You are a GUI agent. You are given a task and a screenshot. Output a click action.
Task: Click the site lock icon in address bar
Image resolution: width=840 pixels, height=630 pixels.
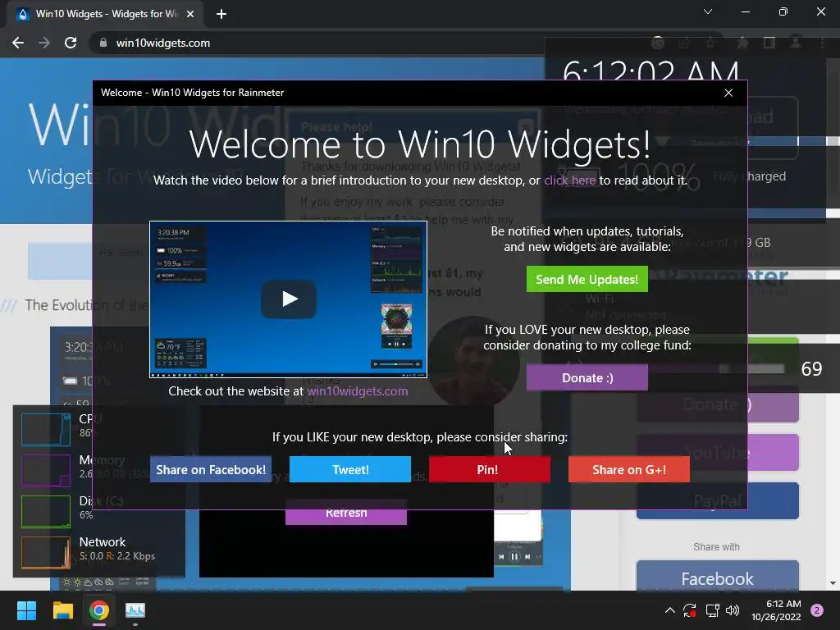click(x=103, y=43)
